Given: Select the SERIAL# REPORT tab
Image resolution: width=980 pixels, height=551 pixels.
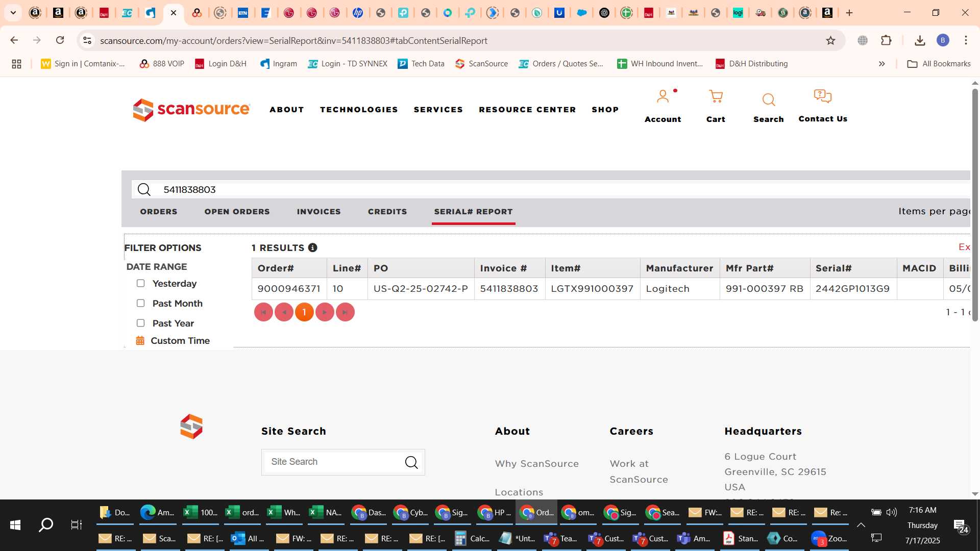Looking at the screenshot, I should tap(473, 212).
